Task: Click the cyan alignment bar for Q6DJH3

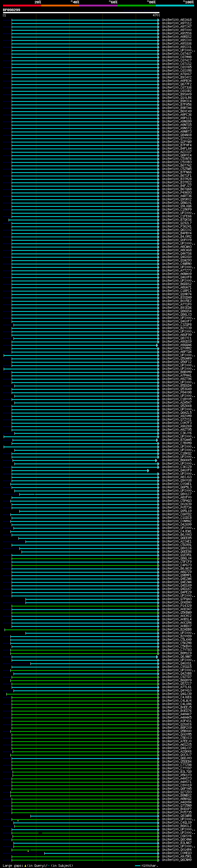Action: [85, 758]
